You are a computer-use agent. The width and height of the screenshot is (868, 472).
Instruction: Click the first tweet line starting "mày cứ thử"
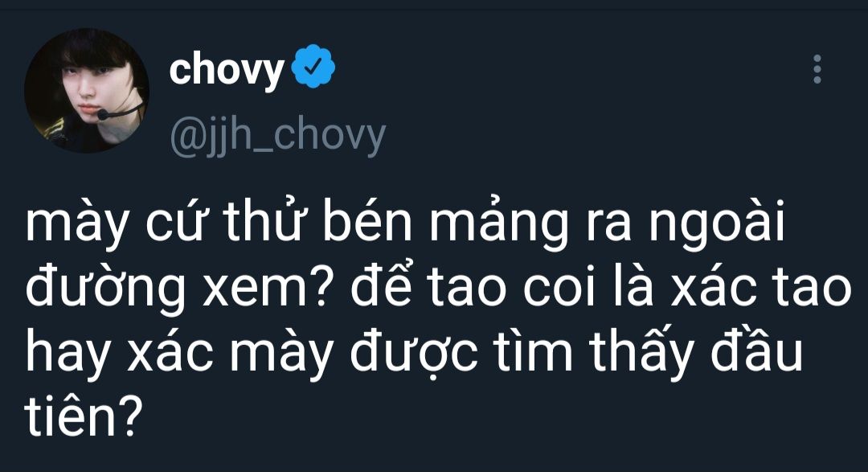[405, 223]
